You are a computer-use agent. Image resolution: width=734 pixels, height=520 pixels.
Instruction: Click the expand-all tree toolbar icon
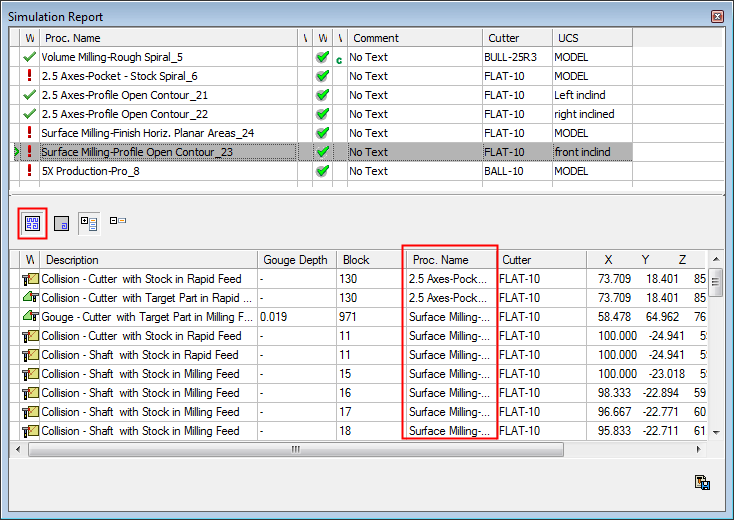pyautogui.click(x=88, y=223)
